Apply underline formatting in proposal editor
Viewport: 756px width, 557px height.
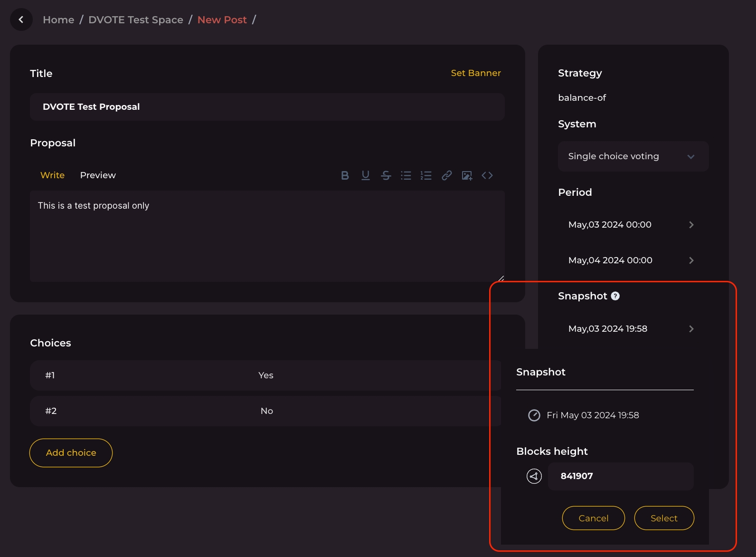365,175
